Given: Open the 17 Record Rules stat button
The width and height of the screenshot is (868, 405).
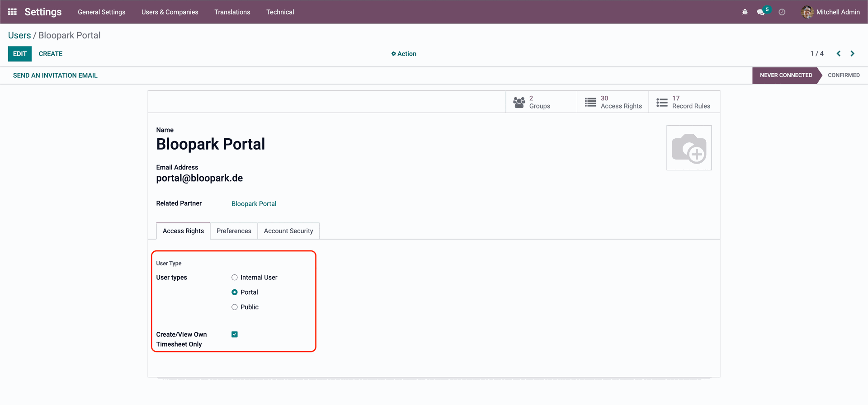Looking at the screenshot, I should point(684,102).
